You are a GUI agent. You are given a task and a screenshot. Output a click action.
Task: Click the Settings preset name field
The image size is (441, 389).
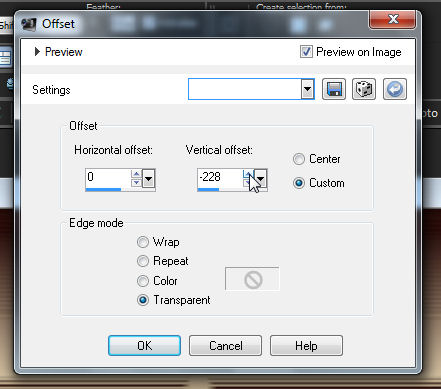tap(245, 89)
